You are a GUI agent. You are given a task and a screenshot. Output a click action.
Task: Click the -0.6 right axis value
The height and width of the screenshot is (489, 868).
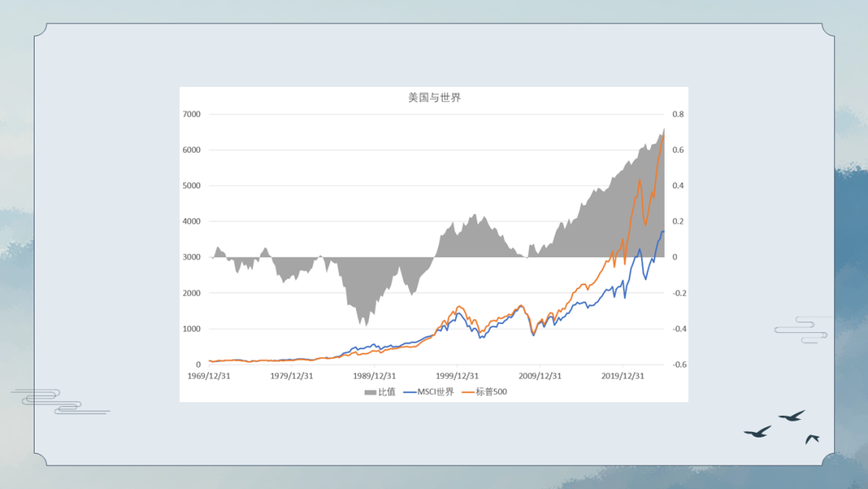tap(679, 364)
